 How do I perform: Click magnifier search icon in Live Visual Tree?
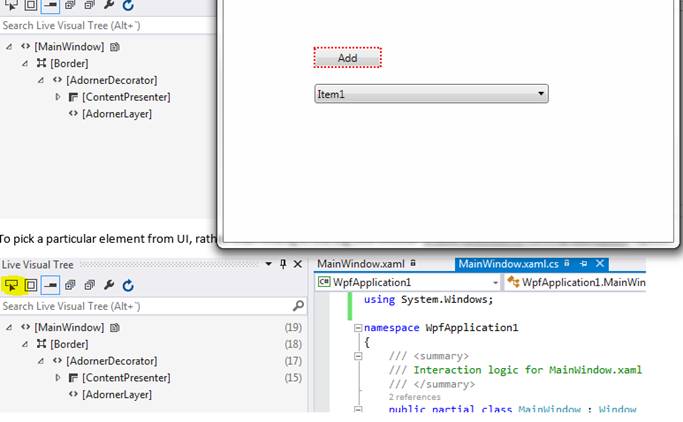coord(298,306)
